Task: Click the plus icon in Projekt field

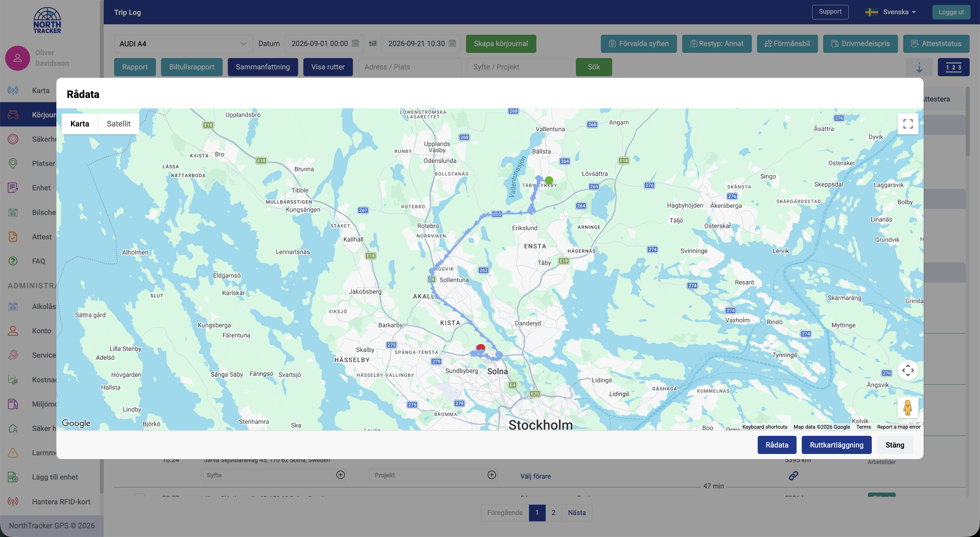Action: (x=492, y=475)
